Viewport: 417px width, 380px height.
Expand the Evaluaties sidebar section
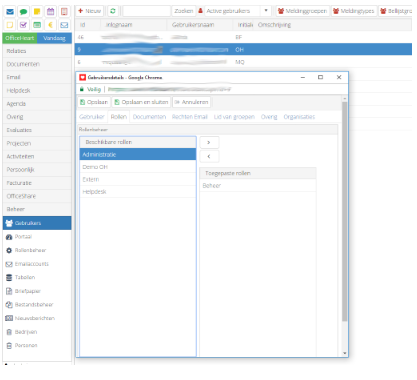pyautogui.click(x=37, y=130)
